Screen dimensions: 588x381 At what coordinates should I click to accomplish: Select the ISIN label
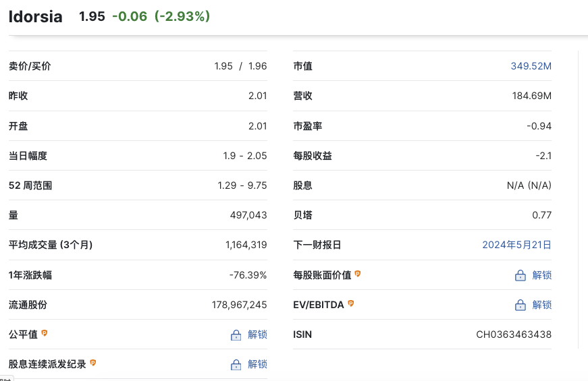302,334
